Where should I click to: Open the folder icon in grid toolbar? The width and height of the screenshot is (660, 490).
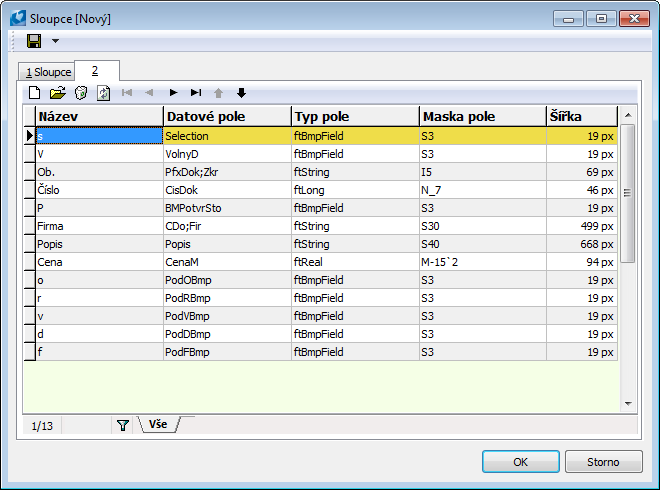click(x=58, y=93)
